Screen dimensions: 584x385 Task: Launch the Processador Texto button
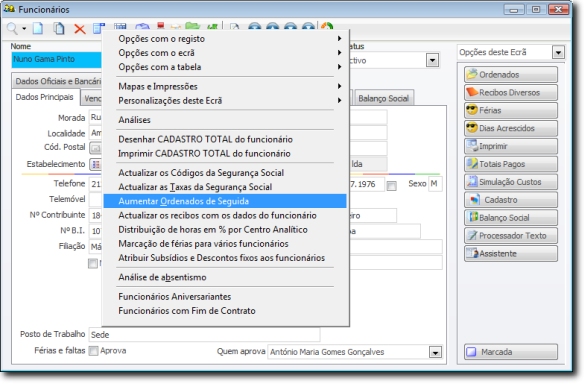pos(511,235)
